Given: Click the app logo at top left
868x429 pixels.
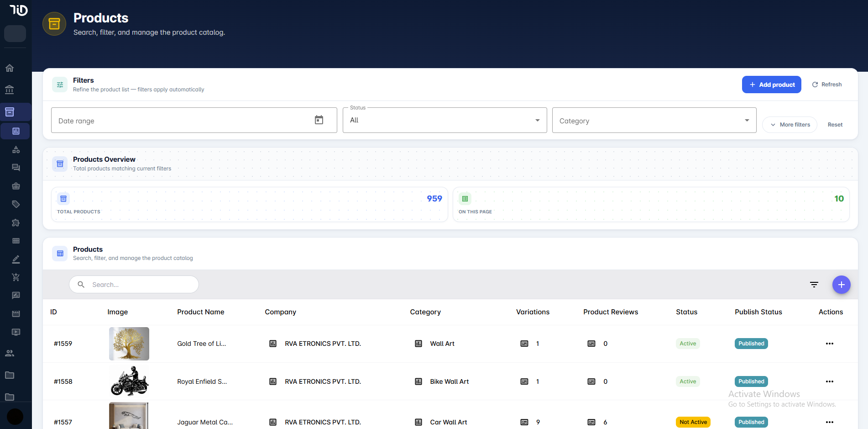Looking at the screenshot, I should pyautogui.click(x=18, y=10).
